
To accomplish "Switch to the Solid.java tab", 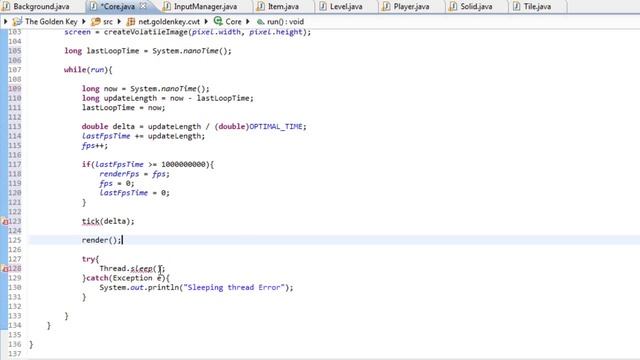I will (x=476, y=7).
